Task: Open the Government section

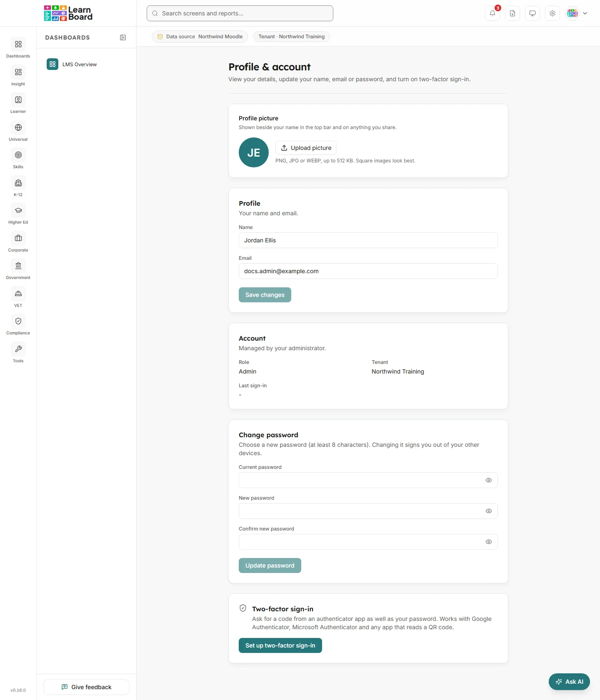Action: [x=18, y=269]
